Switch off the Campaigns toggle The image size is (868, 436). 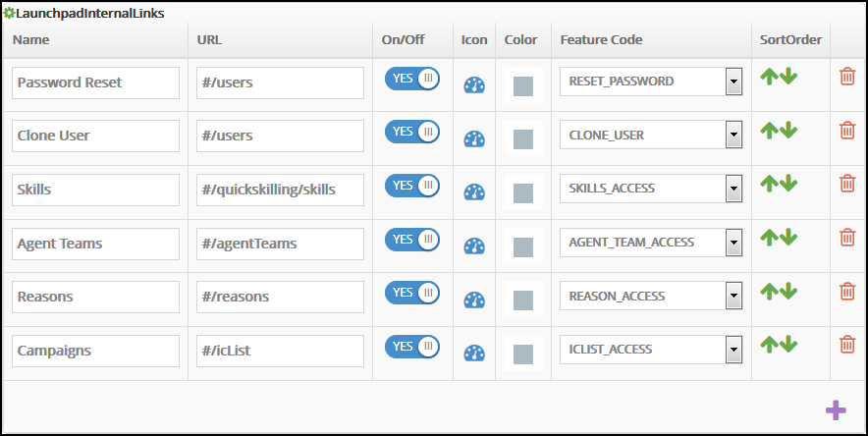(412, 347)
